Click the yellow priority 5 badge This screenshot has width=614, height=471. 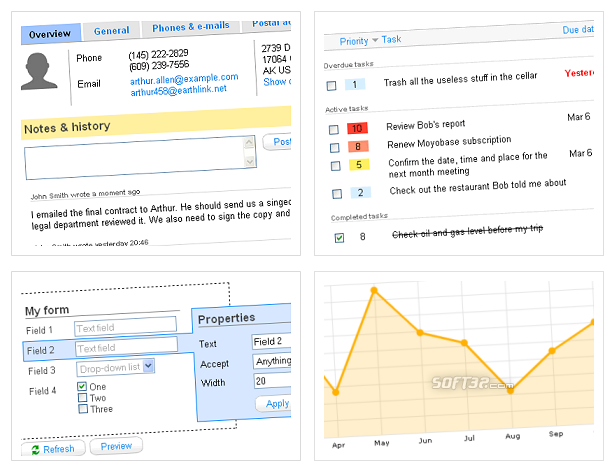359,164
